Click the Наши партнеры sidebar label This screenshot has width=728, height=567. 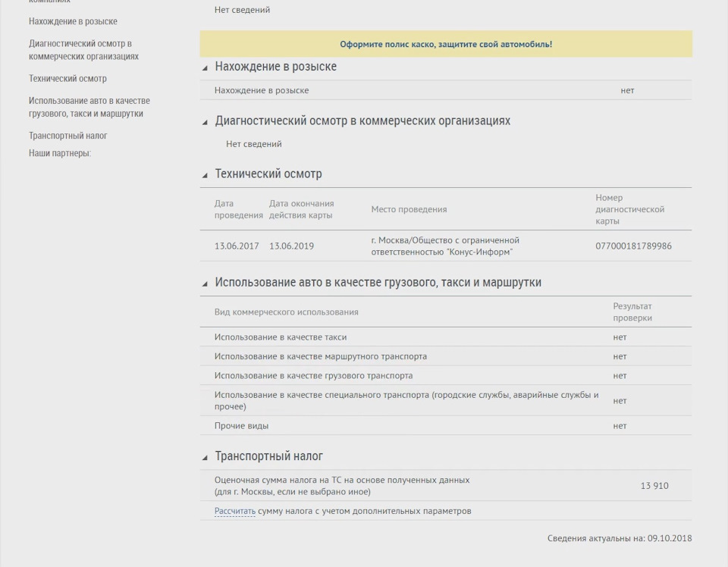(60, 153)
